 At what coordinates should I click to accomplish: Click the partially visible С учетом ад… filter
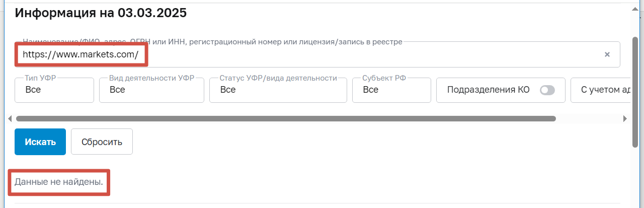[603, 90]
